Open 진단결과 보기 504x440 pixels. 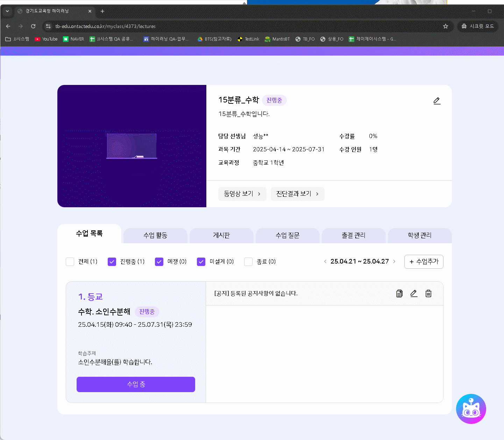(x=297, y=194)
